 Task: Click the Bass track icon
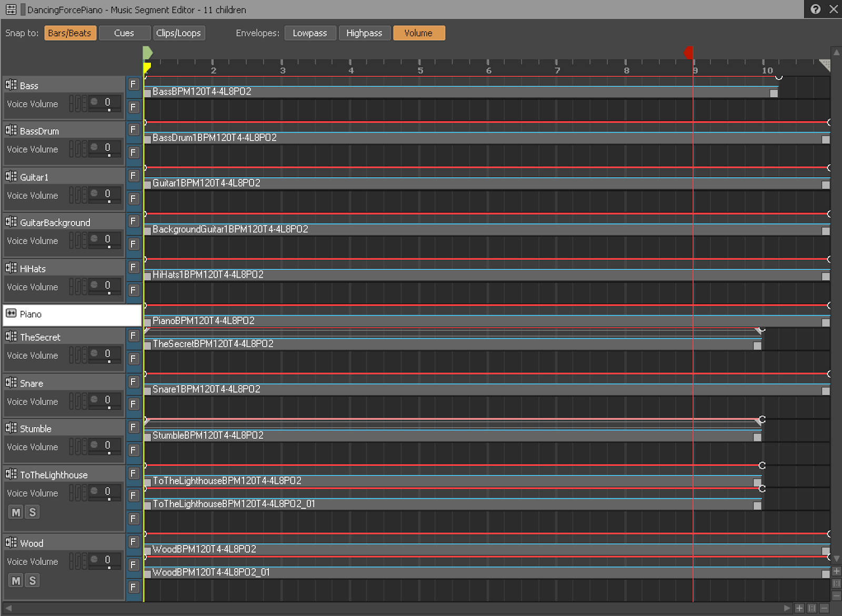tap(11, 85)
